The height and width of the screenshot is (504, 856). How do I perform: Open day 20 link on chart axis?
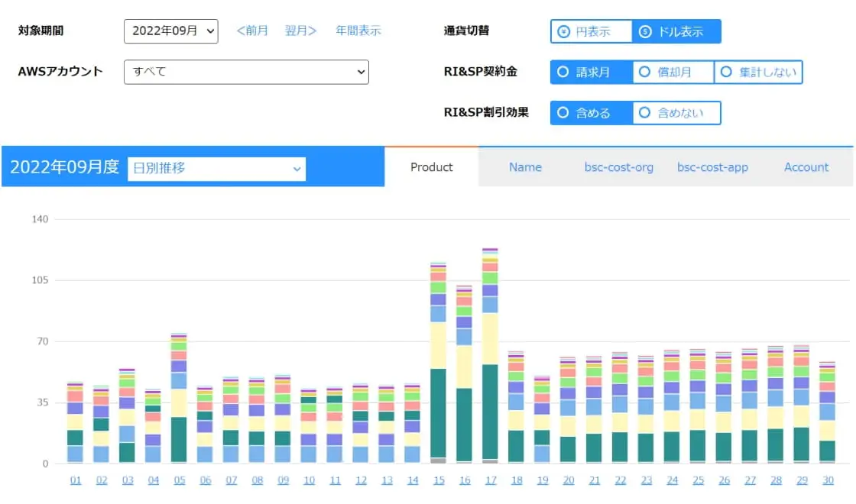(x=569, y=480)
